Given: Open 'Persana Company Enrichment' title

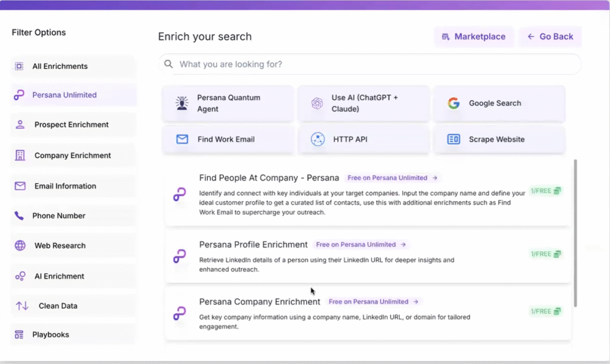Looking at the screenshot, I should [260, 302].
